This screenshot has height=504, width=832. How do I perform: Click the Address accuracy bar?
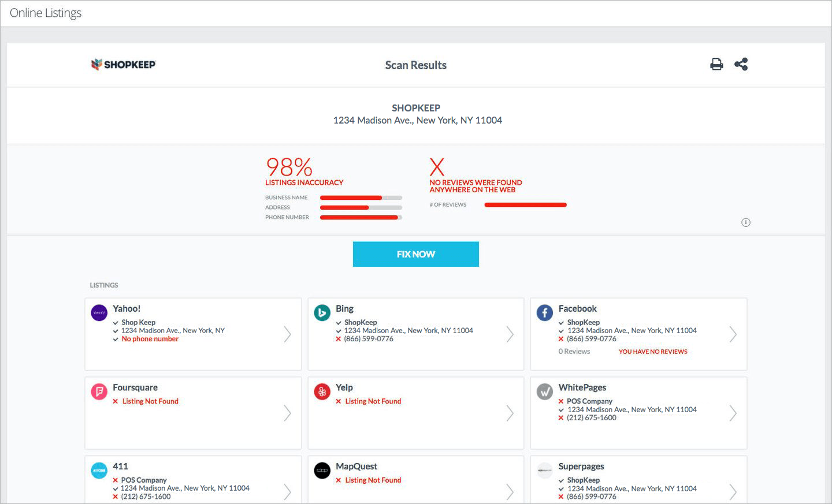point(361,207)
